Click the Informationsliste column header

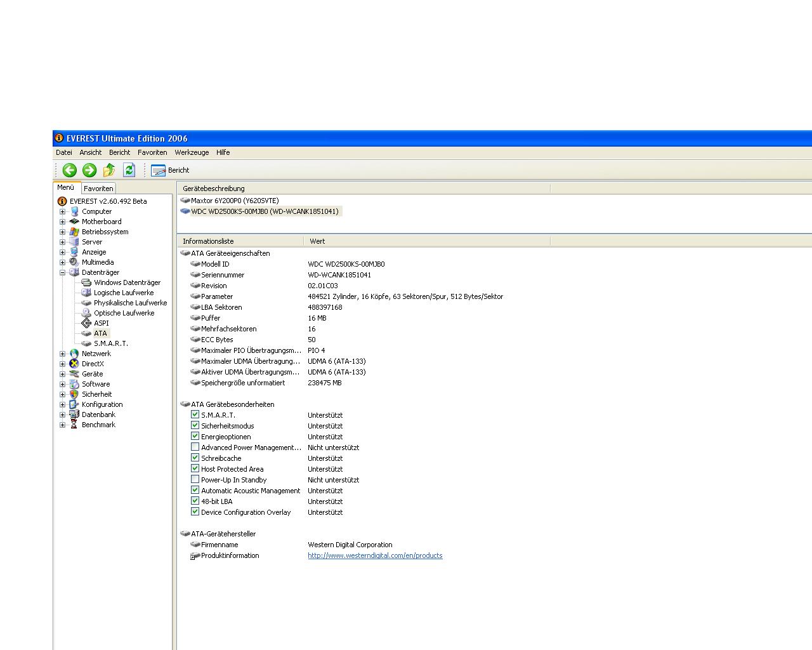coord(240,241)
